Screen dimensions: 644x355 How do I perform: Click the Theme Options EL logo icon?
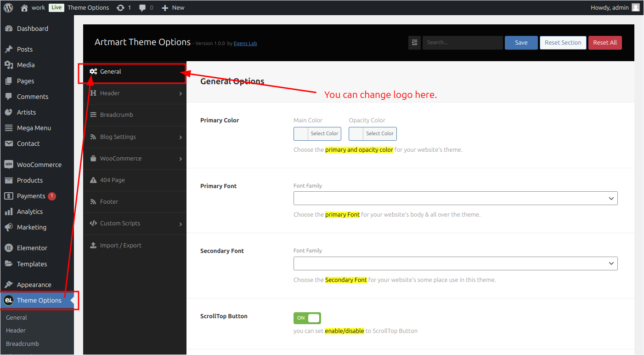[x=8, y=300]
